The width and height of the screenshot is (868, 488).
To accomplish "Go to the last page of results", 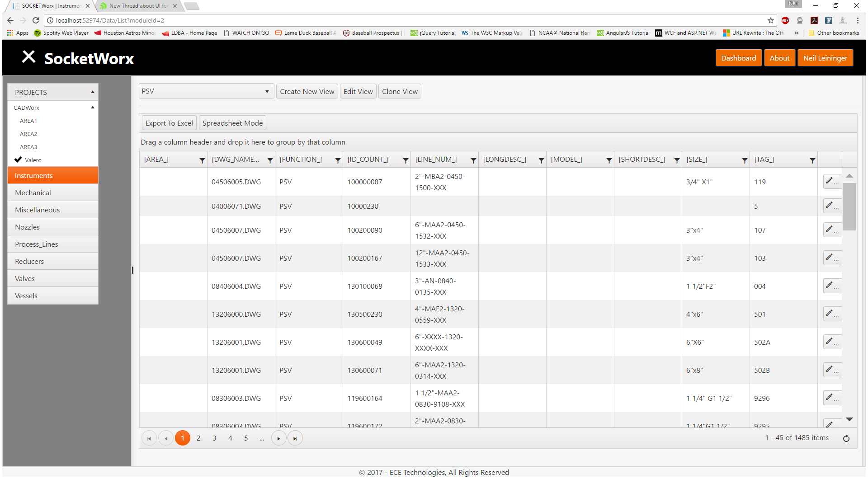I will (x=295, y=438).
